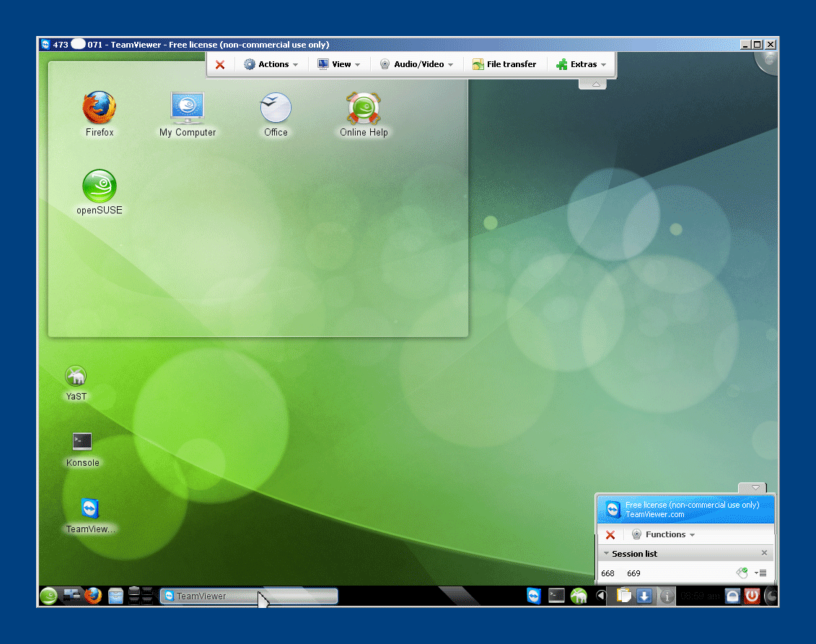Open the Actions menu
This screenshot has height=644, width=816.
pos(271,64)
